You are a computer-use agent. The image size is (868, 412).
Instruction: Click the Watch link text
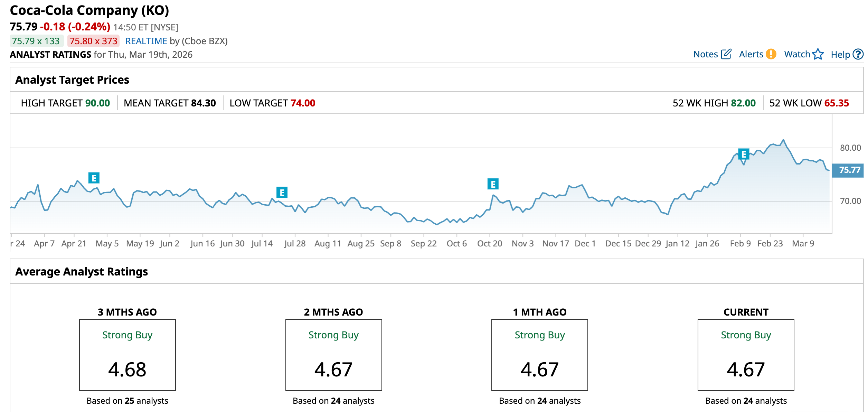click(797, 54)
